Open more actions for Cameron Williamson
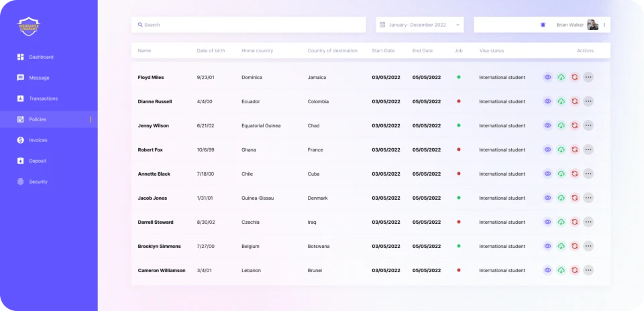 588,270
